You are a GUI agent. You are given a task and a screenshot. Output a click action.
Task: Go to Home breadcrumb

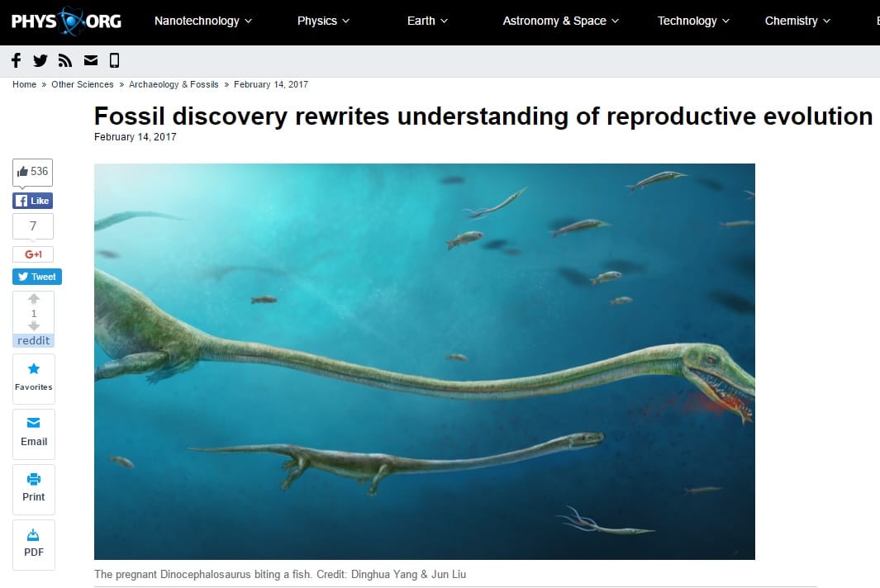click(x=24, y=85)
